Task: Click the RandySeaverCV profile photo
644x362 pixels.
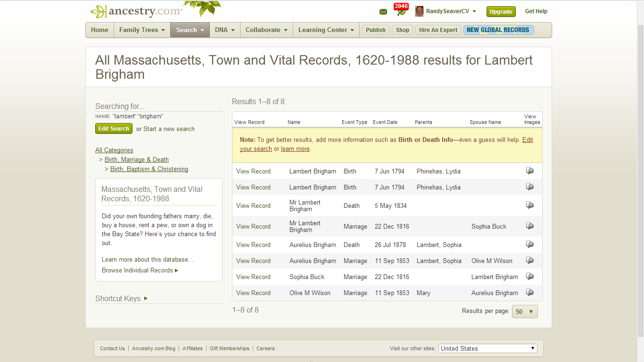Action: pyautogui.click(x=419, y=11)
